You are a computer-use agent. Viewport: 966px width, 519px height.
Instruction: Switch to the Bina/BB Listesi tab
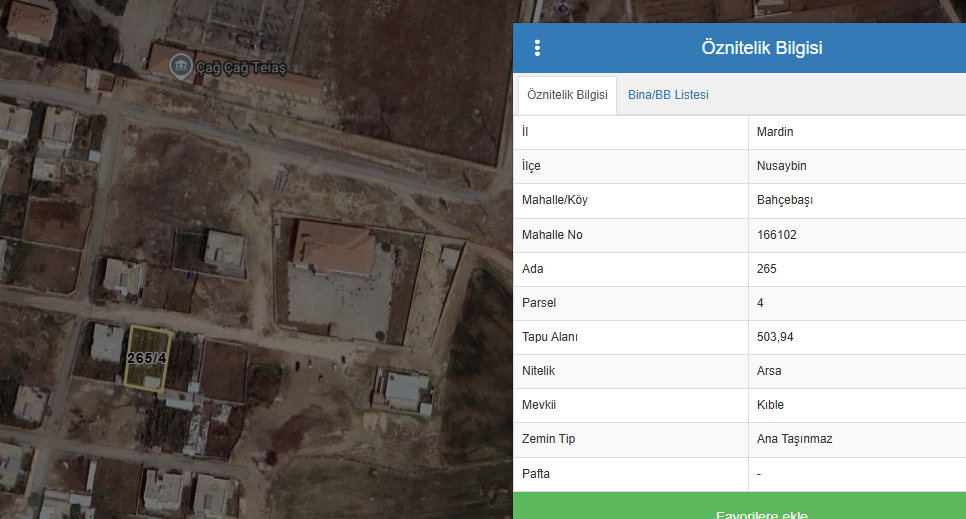[668, 95]
